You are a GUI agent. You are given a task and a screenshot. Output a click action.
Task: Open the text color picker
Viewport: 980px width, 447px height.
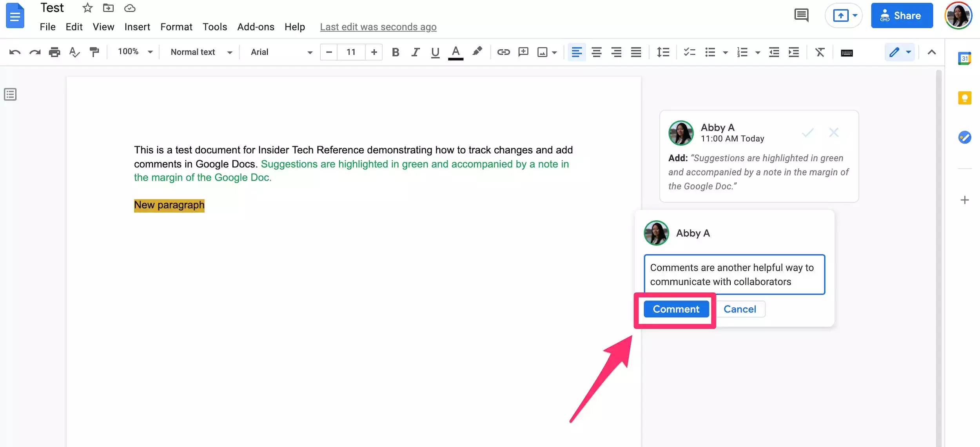click(456, 52)
